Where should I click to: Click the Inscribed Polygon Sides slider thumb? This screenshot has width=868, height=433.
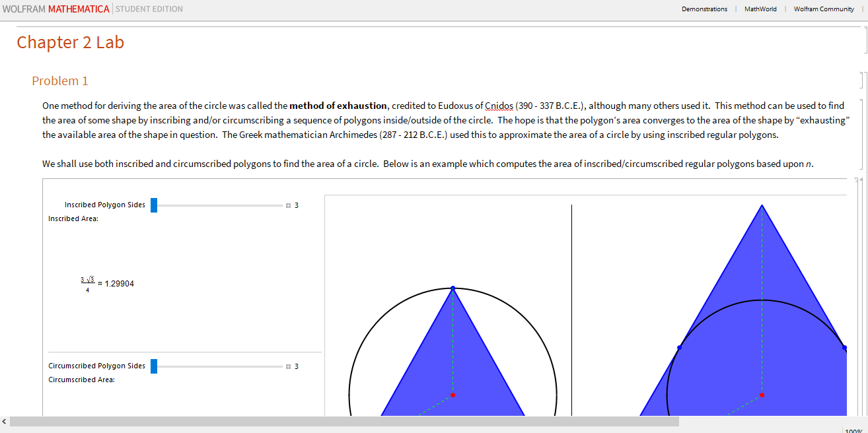(154, 205)
